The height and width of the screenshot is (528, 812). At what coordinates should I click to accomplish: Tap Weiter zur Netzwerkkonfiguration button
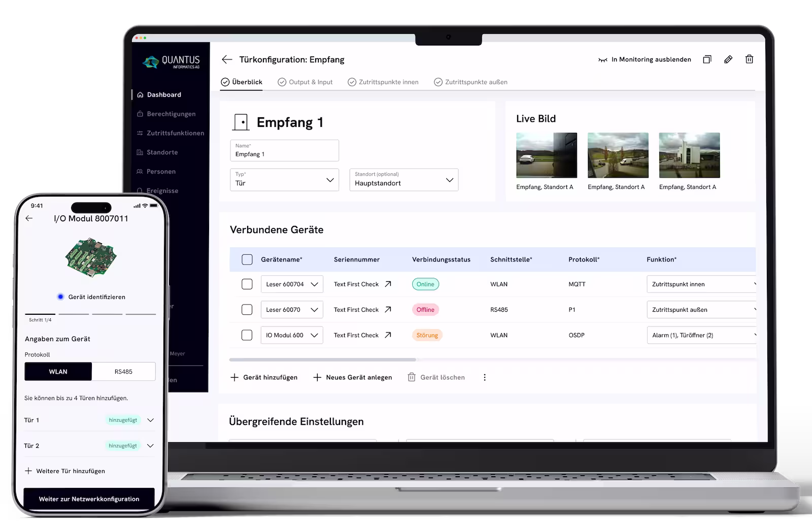pos(89,498)
